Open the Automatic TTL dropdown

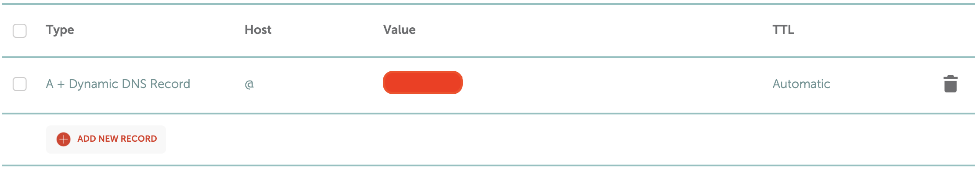pos(801,84)
